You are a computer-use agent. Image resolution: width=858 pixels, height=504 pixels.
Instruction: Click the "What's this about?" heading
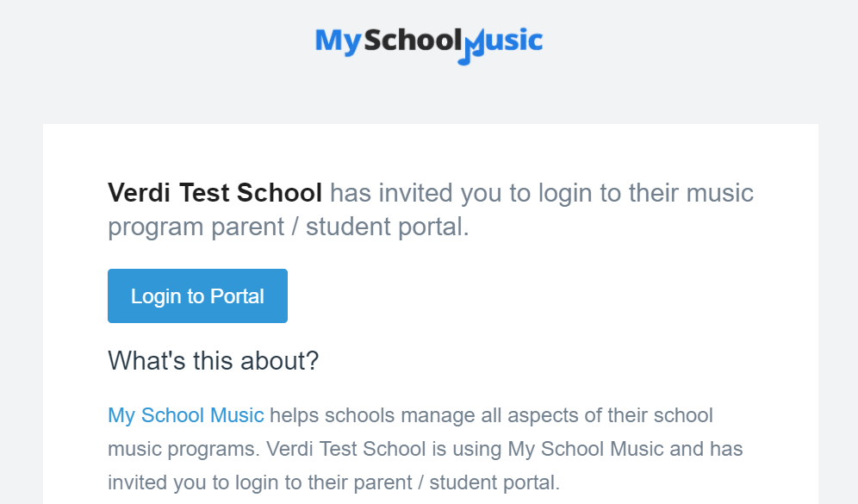pyautogui.click(x=214, y=361)
